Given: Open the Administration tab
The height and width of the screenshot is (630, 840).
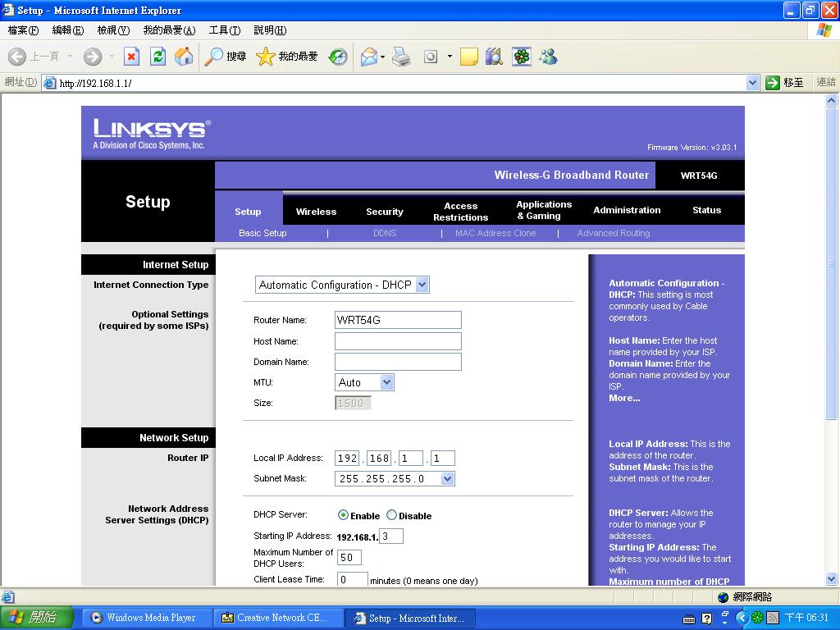Looking at the screenshot, I should point(627,210).
